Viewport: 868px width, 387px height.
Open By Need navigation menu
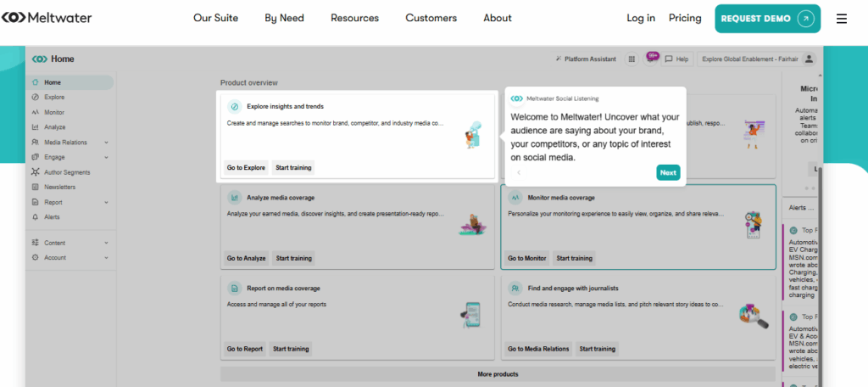(284, 19)
